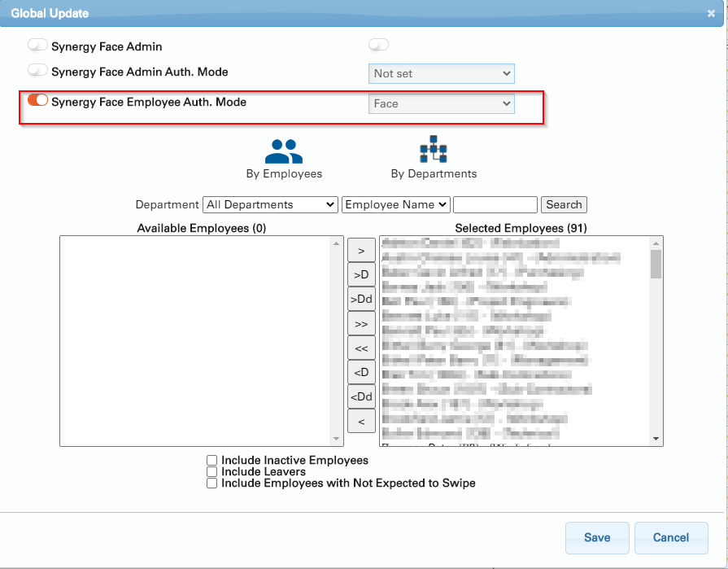This screenshot has width=728, height=569.
Task: Click the employee search text field
Action: (495, 205)
